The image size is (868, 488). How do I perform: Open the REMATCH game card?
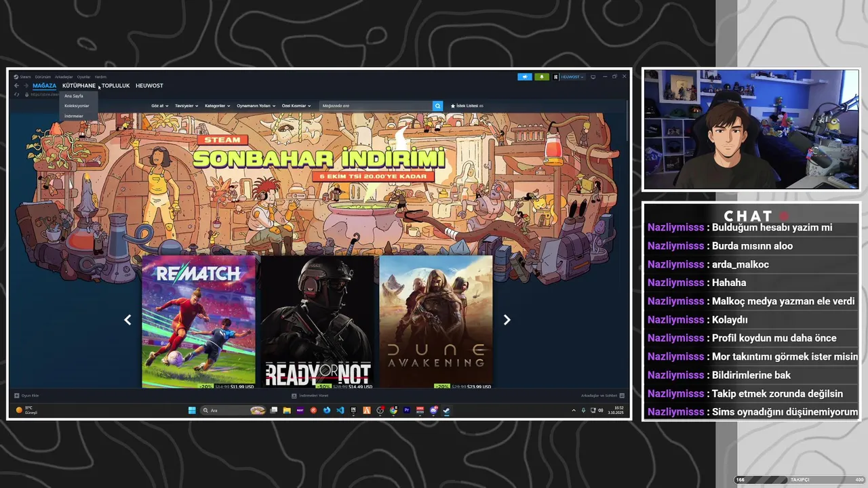click(199, 321)
